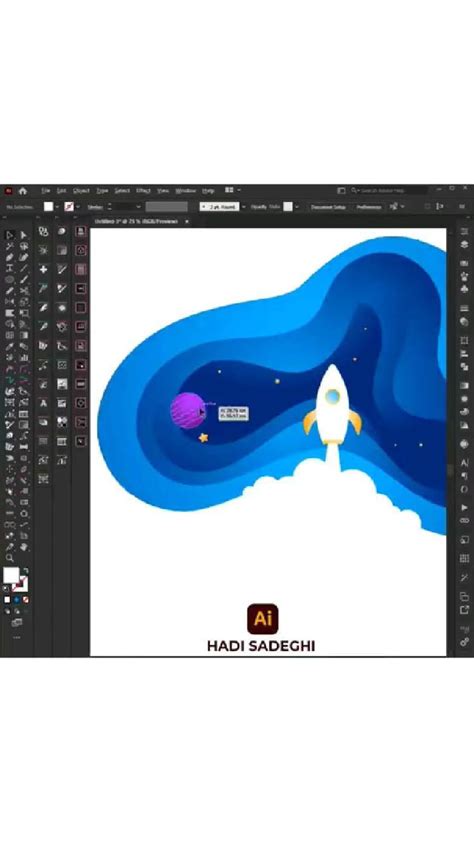The image size is (474, 842).
Task: Click the Style swatch in the control bar
Action: (288, 207)
